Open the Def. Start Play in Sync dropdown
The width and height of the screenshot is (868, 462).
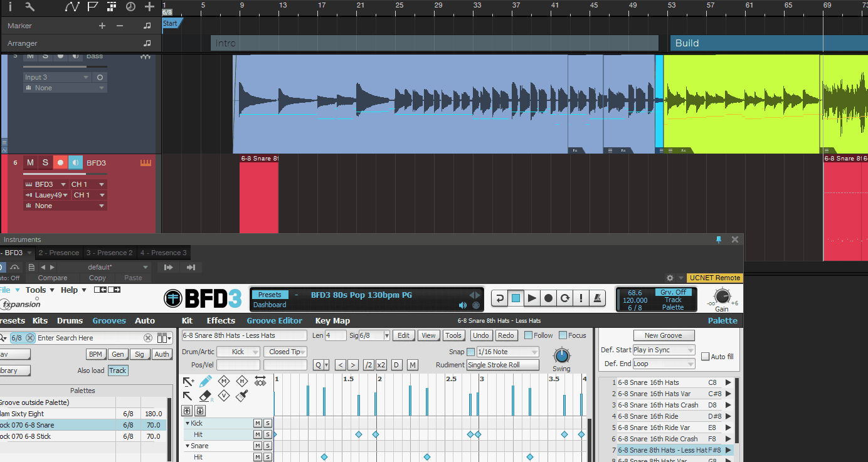point(664,350)
